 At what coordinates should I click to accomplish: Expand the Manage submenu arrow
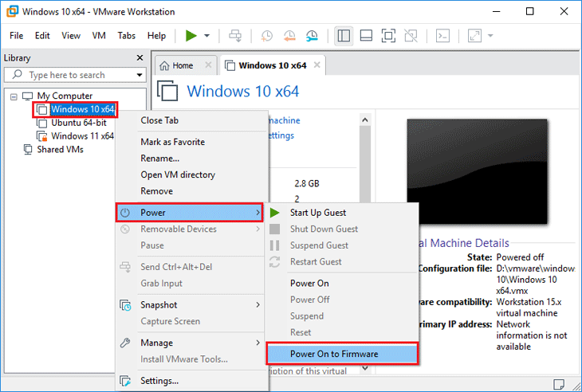(x=258, y=343)
